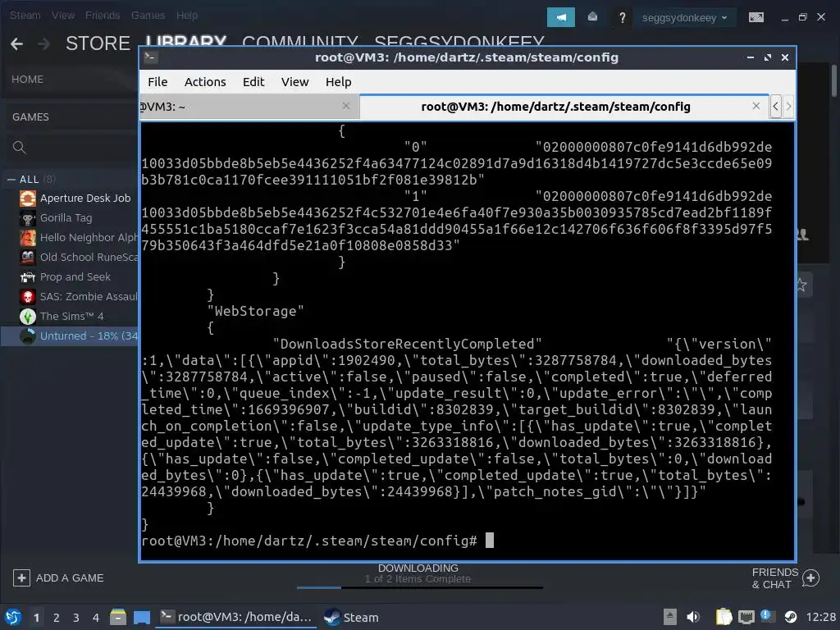
Task: Click the Sims 4 plumbob icon
Action: 28,317
